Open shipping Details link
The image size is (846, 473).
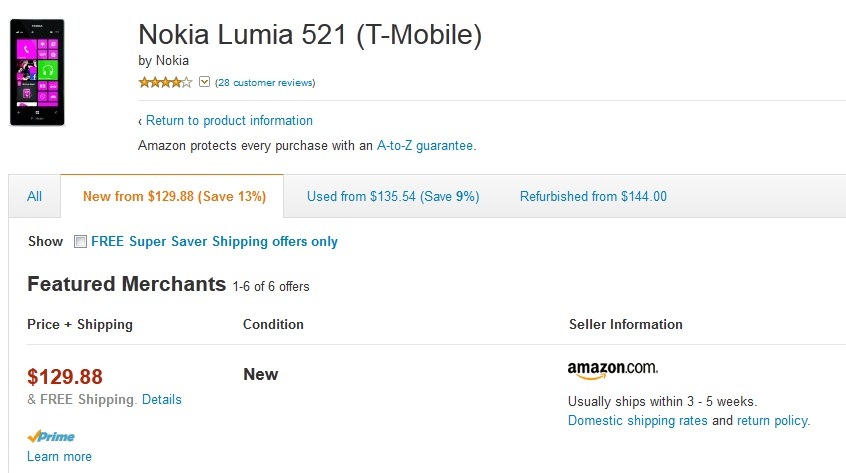162,399
